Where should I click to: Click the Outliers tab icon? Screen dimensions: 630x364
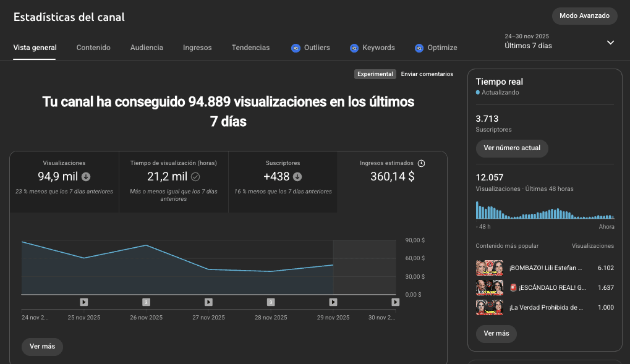point(296,48)
